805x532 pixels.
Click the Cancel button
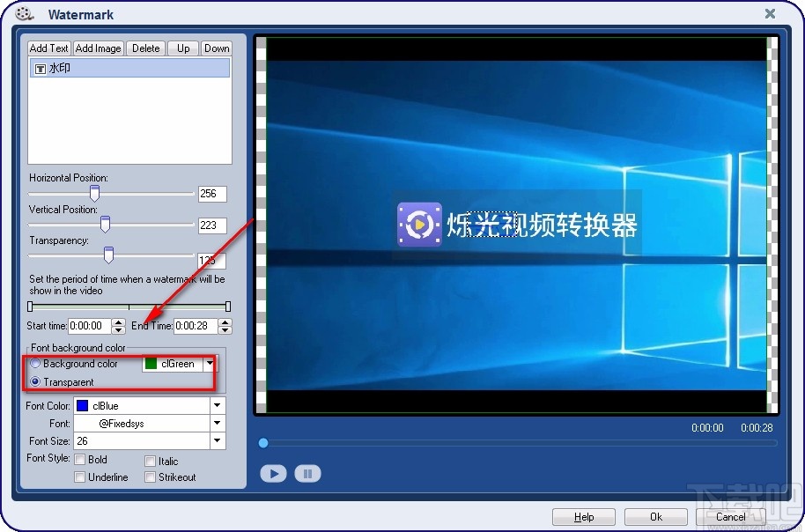pos(730,517)
